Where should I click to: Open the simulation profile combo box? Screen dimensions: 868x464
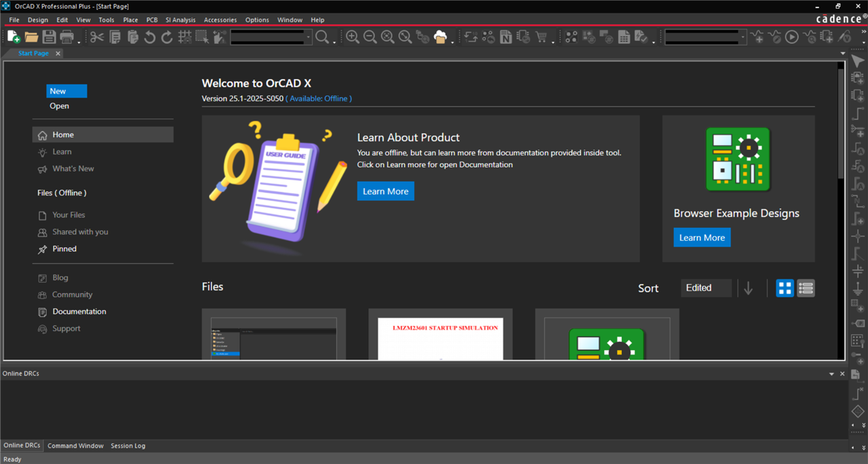(x=705, y=37)
